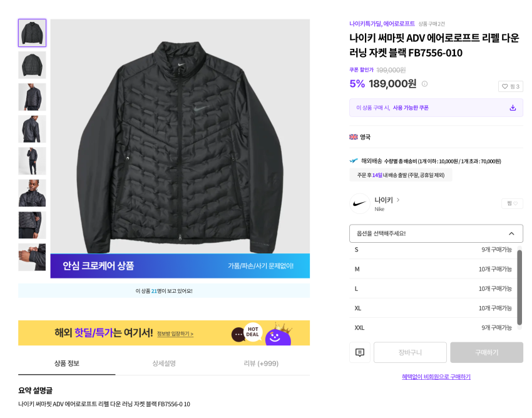Toggle the product wishlist 찜 3 heart
The height and width of the screenshot is (418, 532).
(x=511, y=86)
